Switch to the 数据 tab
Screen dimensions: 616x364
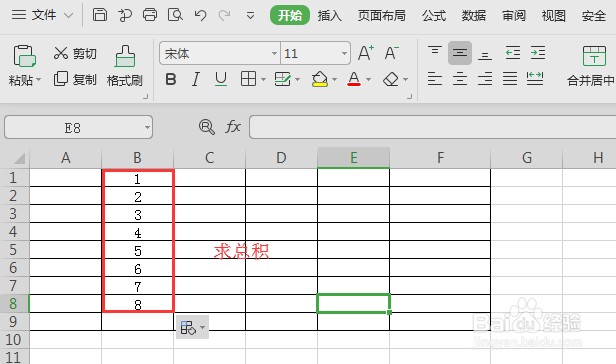point(474,15)
